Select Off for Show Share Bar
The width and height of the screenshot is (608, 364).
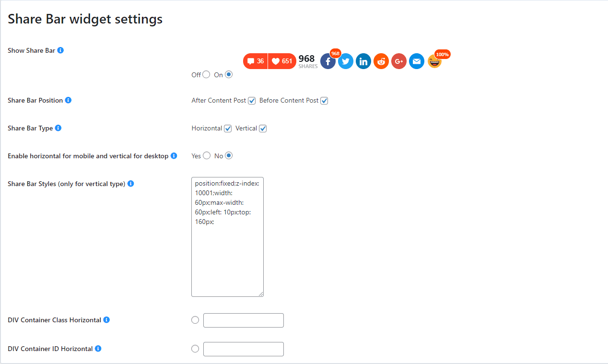click(x=206, y=74)
